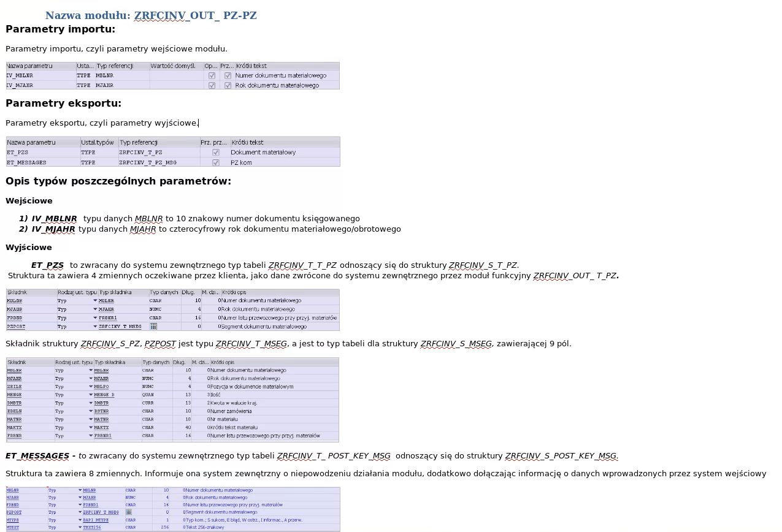Follow the MENGE_D component type link
This screenshot has width=782, height=532.
[104, 395]
